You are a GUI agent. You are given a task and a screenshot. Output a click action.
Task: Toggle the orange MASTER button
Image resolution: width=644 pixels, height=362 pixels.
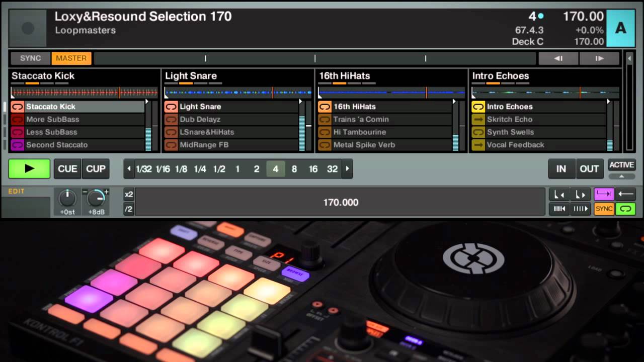click(x=71, y=58)
